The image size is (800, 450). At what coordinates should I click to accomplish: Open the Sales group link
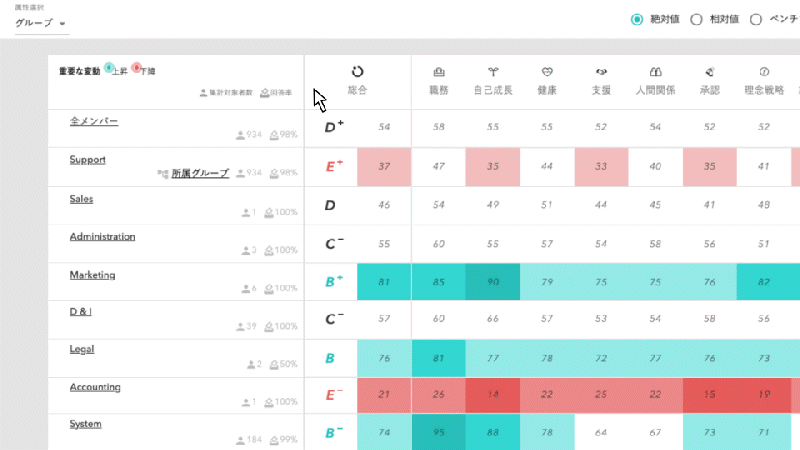click(x=81, y=199)
